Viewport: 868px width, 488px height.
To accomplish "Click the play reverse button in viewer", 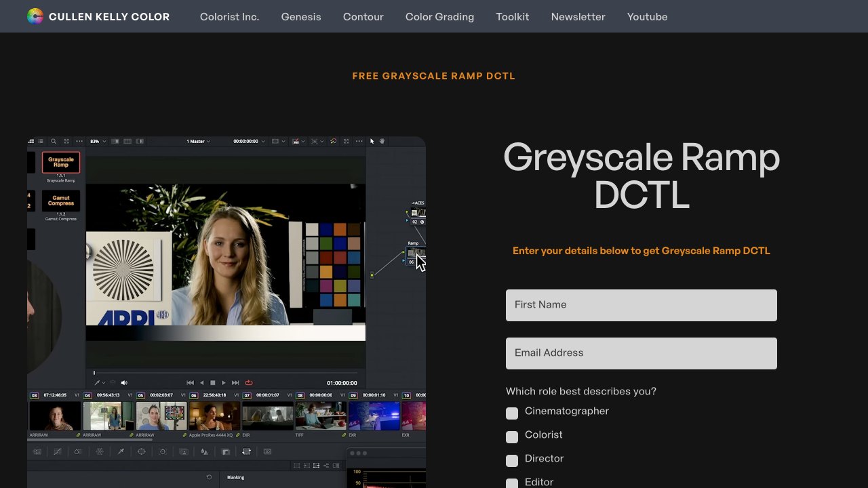I will click(201, 383).
